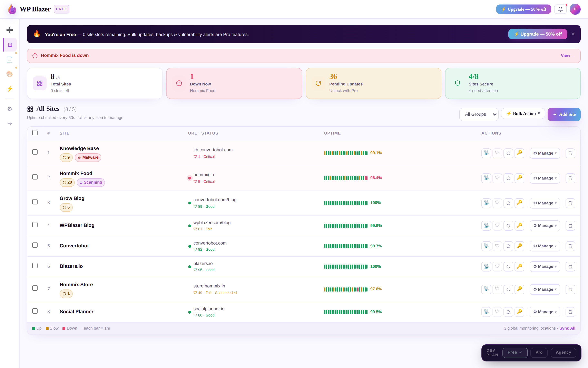
Task: Open Manage dropdown for WPBlazer Blog
Action: click(545, 226)
